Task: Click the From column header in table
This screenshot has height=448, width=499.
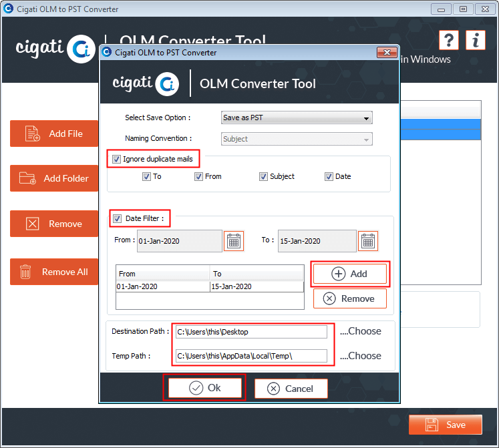Action: click(162, 274)
